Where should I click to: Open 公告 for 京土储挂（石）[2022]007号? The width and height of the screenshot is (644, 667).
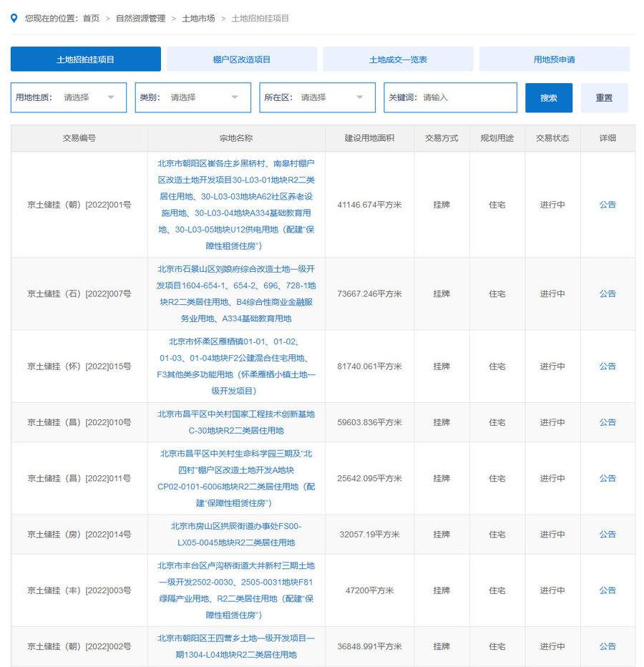pos(607,293)
